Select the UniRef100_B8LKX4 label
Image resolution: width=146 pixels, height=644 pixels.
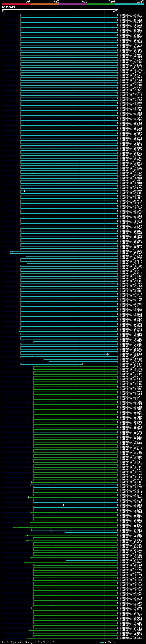pyautogui.click(x=131, y=361)
